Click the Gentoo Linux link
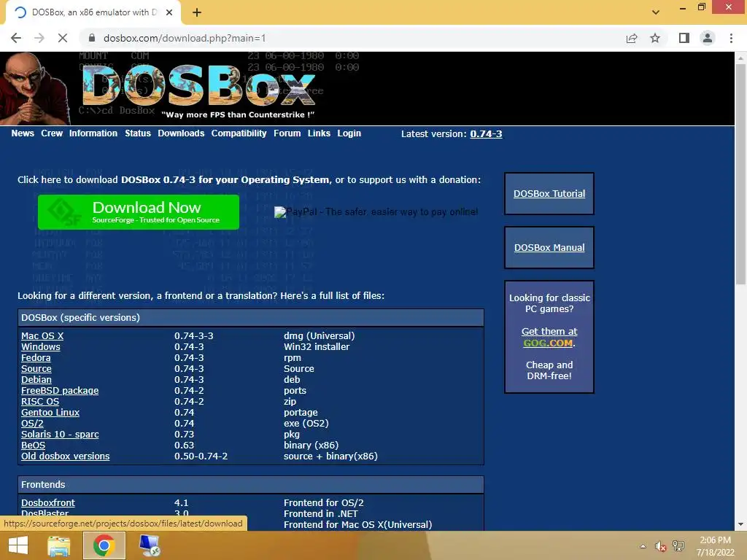The image size is (747, 560). tap(50, 413)
